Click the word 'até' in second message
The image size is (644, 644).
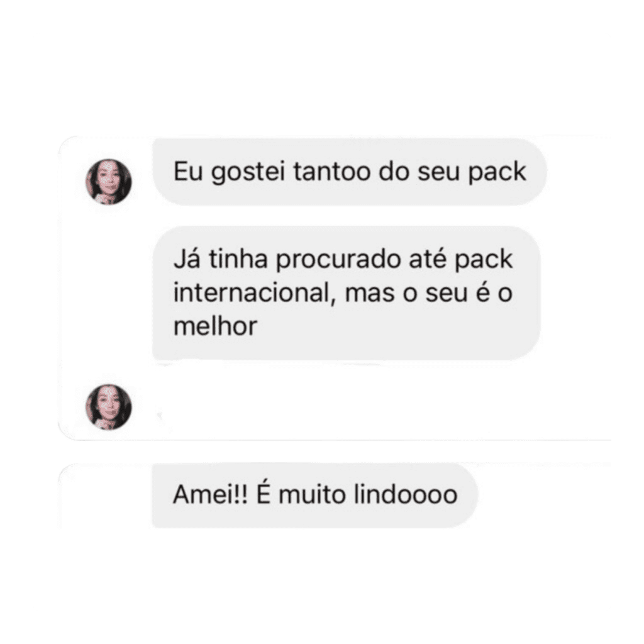(x=428, y=259)
